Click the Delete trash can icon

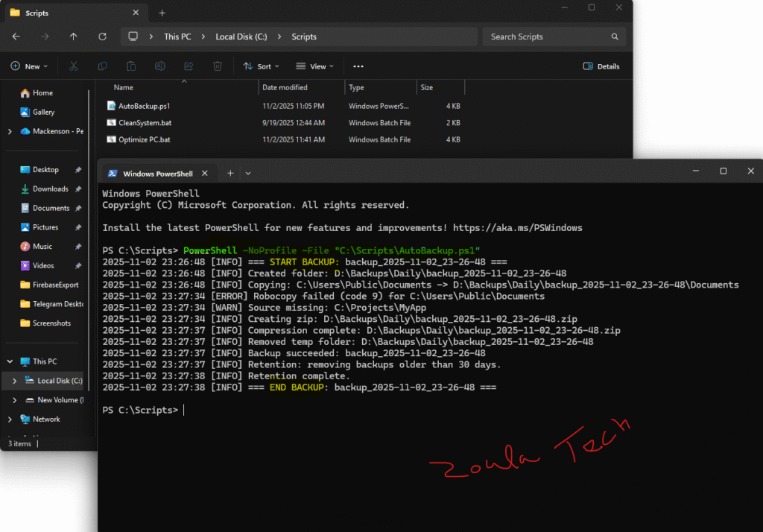click(217, 66)
